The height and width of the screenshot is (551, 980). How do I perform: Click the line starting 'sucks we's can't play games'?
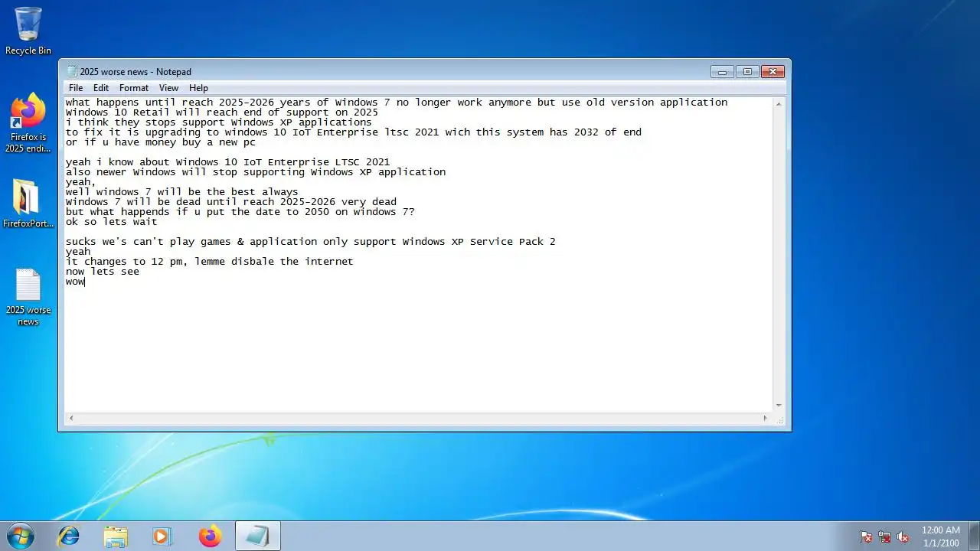[x=311, y=242]
